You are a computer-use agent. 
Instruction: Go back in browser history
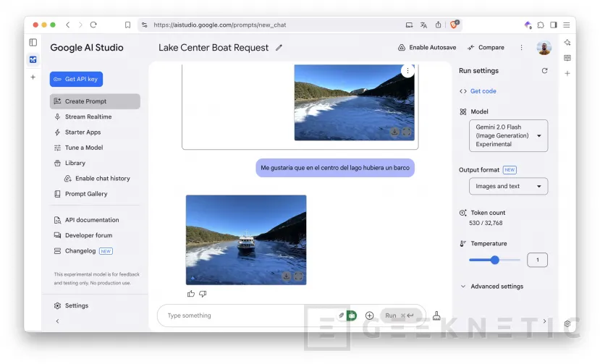[x=68, y=25]
